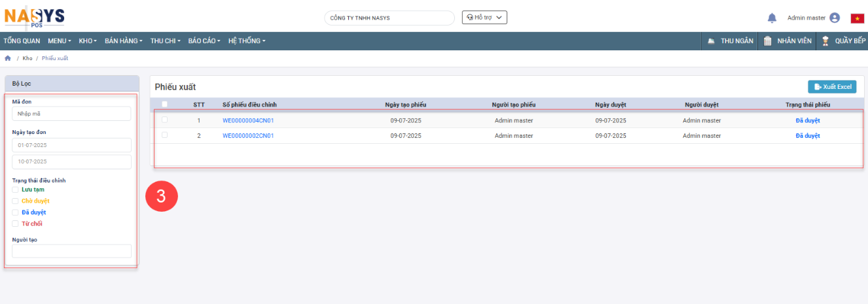Enable the Chờ duyệt status filter
Image resolution: width=868 pixels, height=304 pixels.
coord(16,201)
